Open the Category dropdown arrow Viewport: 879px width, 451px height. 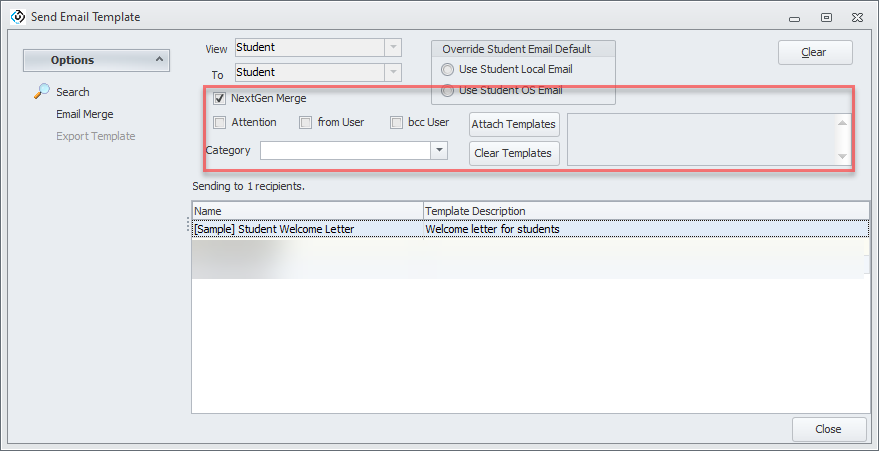point(439,150)
